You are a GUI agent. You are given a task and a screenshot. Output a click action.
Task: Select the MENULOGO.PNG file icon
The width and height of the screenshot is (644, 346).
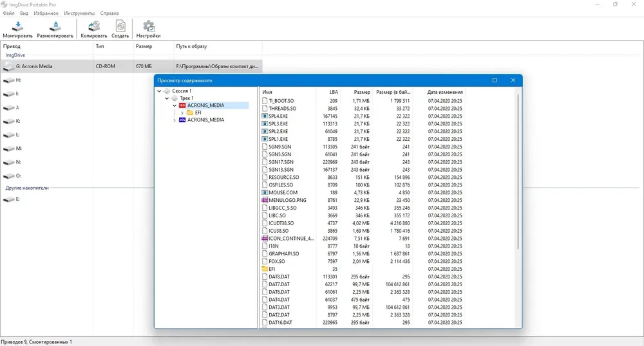265,200
